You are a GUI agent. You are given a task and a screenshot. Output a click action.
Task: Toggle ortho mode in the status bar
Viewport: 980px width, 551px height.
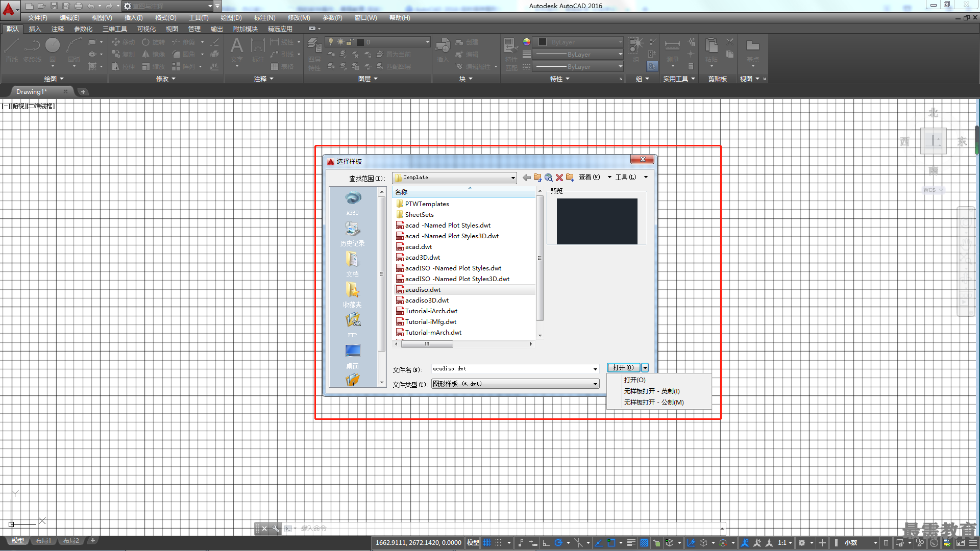[546, 543]
